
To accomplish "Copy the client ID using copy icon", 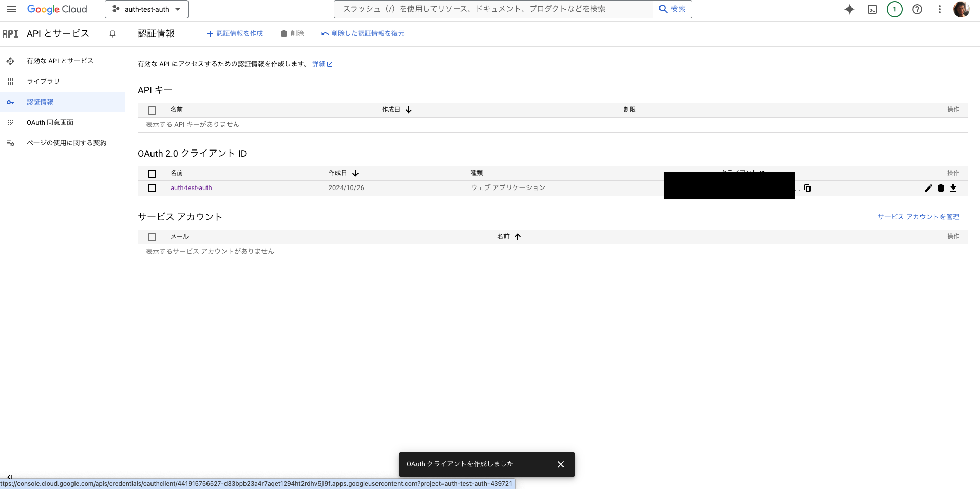I will 807,188.
